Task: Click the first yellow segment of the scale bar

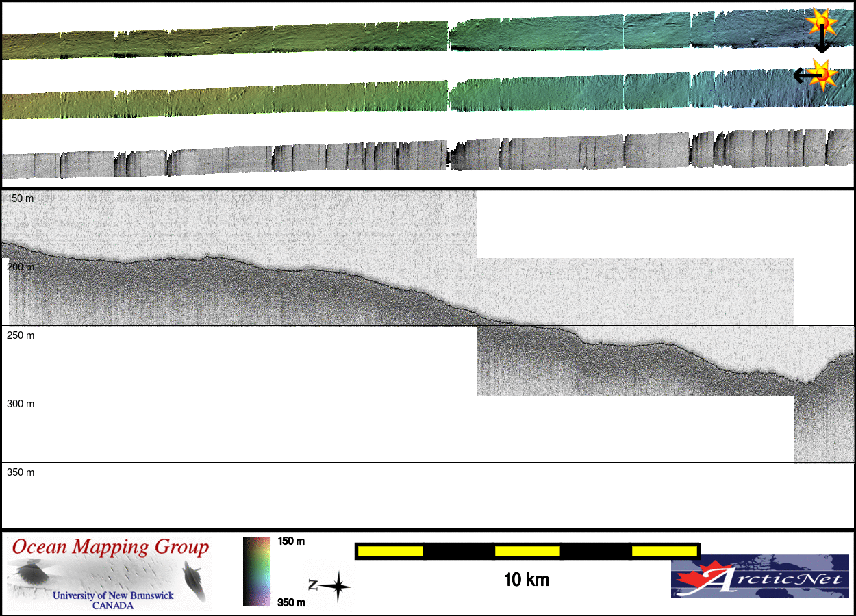Action: pyautogui.click(x=390, y=551)
